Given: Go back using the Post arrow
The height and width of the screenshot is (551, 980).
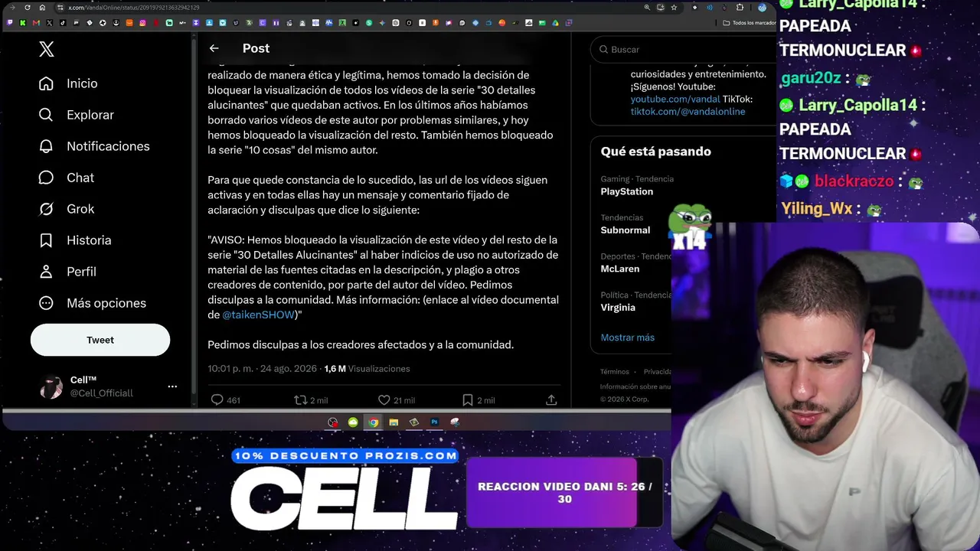Looking at the screenshot, I should point(214,48).
